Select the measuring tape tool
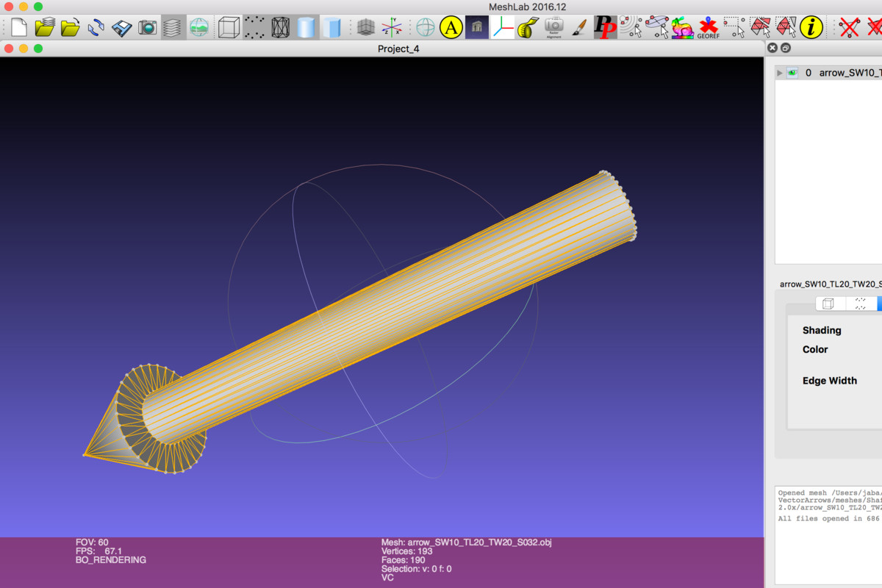Viewport: 882px width, 588px height. [x=528, y=28]
